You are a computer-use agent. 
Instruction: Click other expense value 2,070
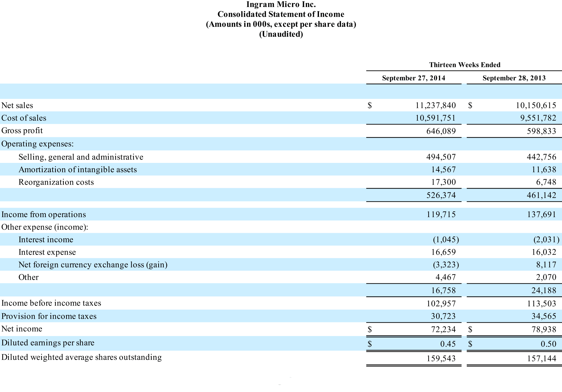(546, 277)
